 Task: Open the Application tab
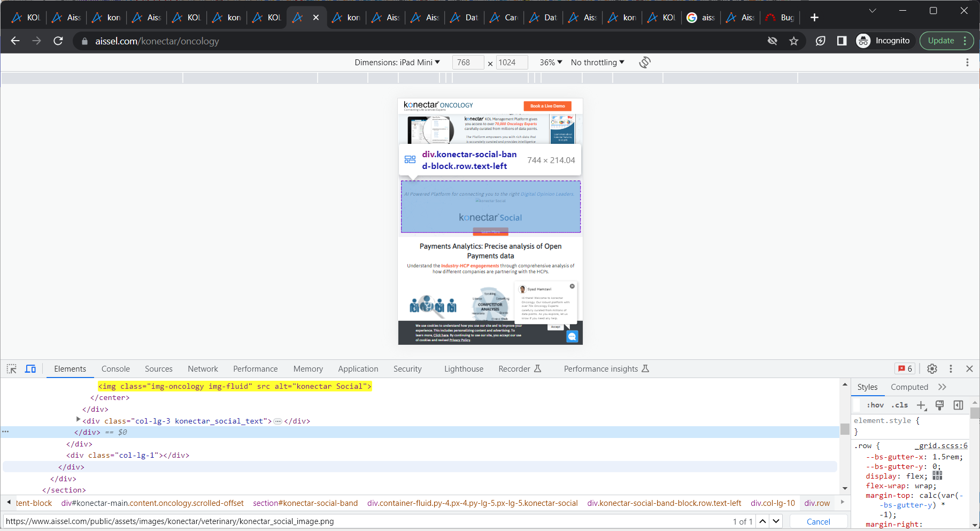pyautogui.click(x=358, y=369)
